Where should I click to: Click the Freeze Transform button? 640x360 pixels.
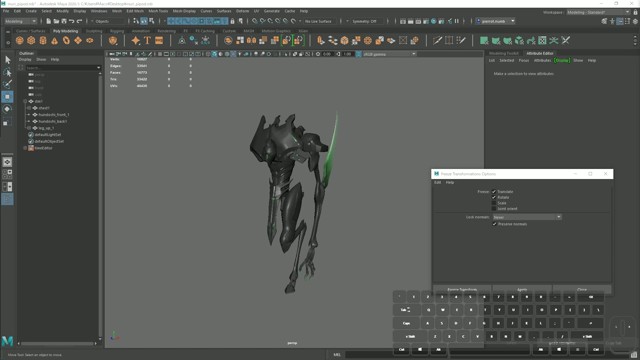point(462,289)
